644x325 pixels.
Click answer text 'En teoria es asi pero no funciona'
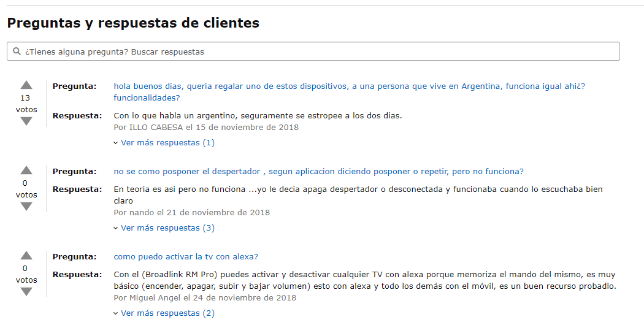tap(358, 195)
